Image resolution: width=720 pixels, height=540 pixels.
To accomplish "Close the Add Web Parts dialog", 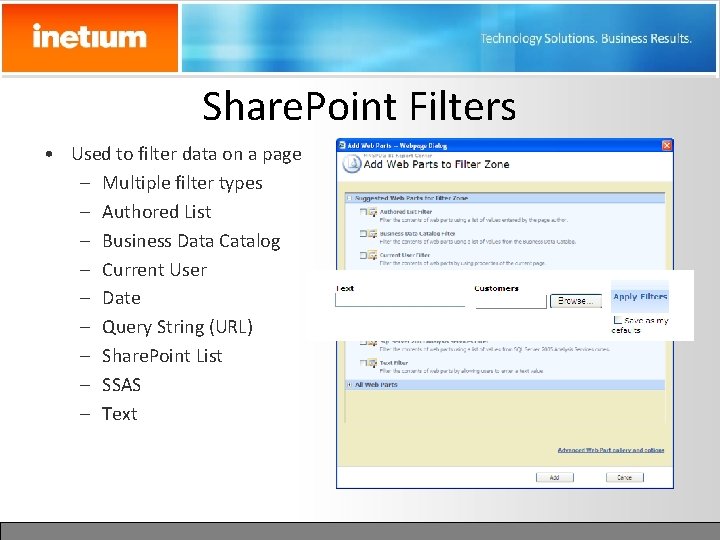I will click(667, 145).
